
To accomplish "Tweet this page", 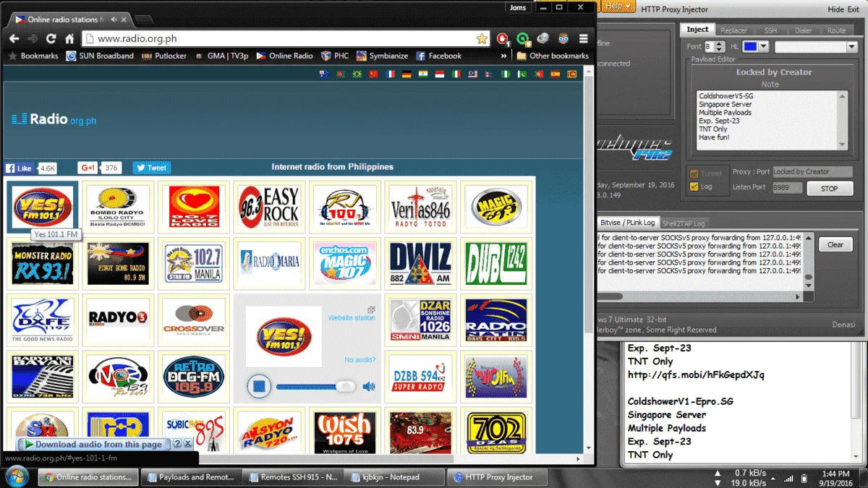I will [152, 168].
